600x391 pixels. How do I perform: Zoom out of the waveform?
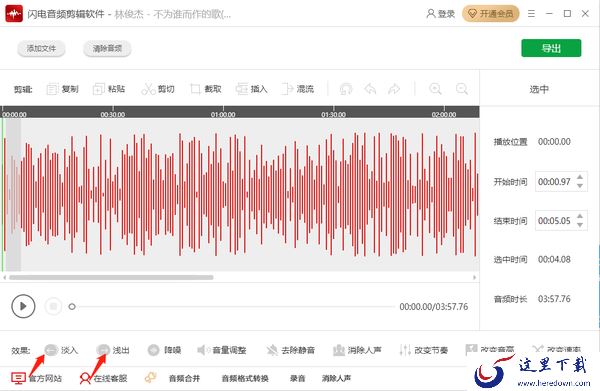[x=462, y=89]
